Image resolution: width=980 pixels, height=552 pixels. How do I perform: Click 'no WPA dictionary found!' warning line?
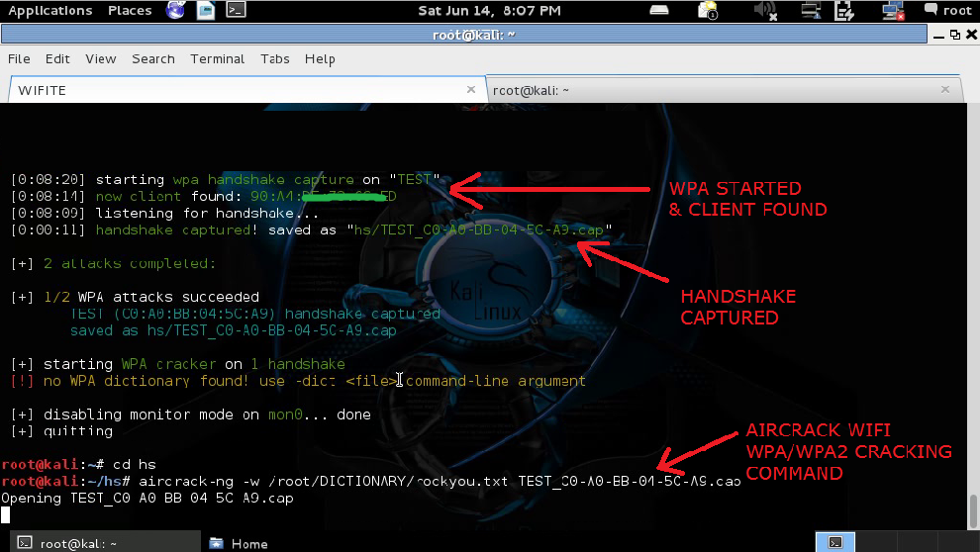[298, 381]
